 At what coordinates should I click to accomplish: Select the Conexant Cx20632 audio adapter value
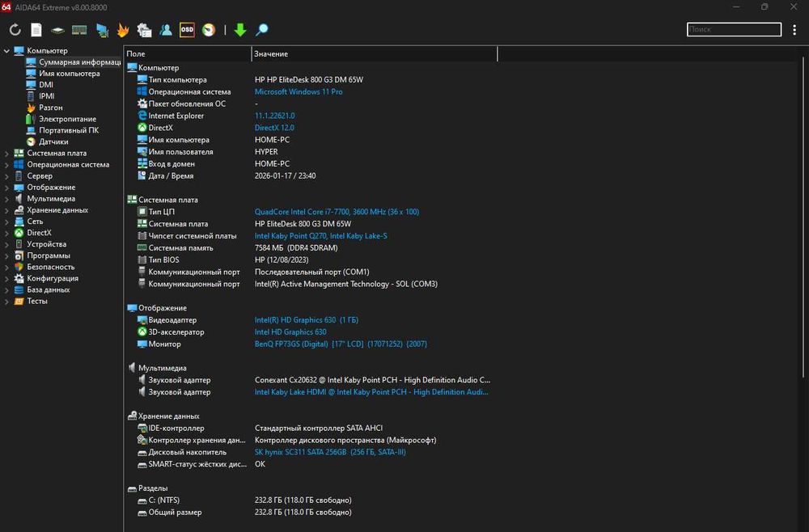(x=372, y=380)
